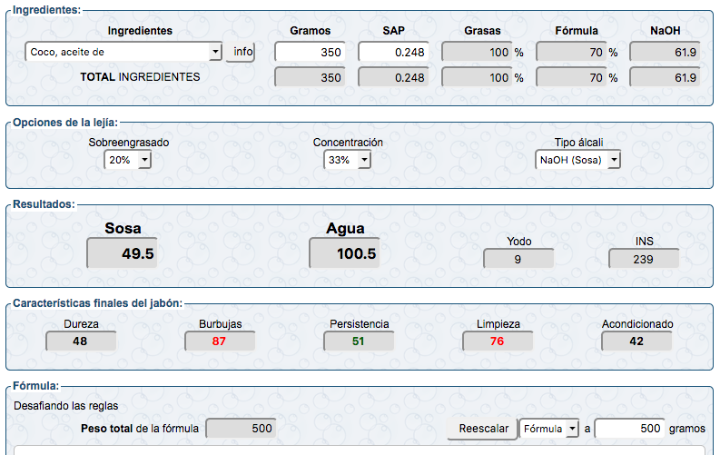Expand the Tipo álcali NaOH (Sosa) dropdown
Screen dimensions: 720x455
579,160
